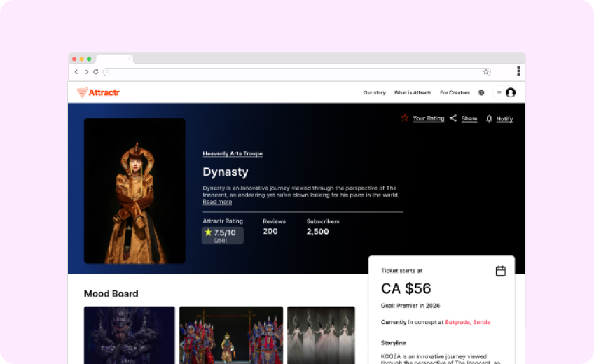The height and width of the screenshot is (364, 594).
Task: Expand description with Read more link
Action: [217, 202]
